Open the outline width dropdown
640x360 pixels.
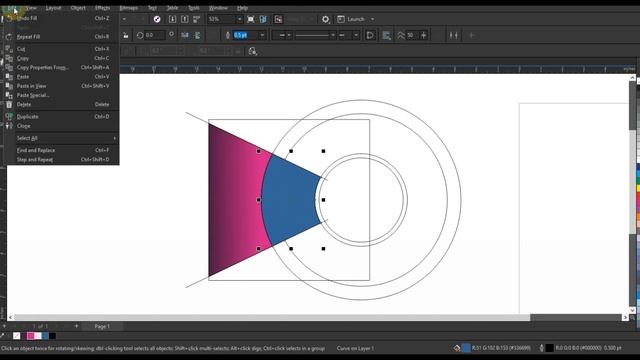click(262, 36)
